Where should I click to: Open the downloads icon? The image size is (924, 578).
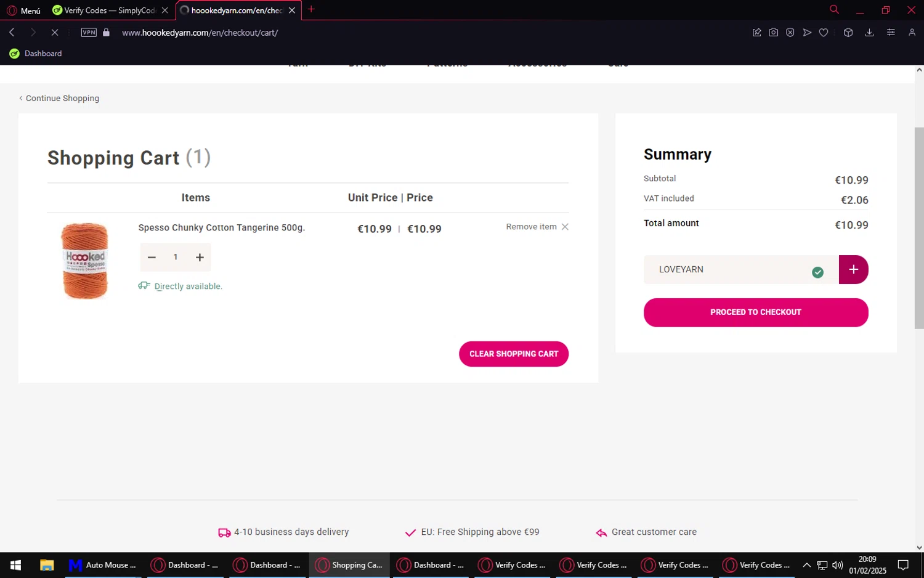pyautogui.click(x=869, y=32)
